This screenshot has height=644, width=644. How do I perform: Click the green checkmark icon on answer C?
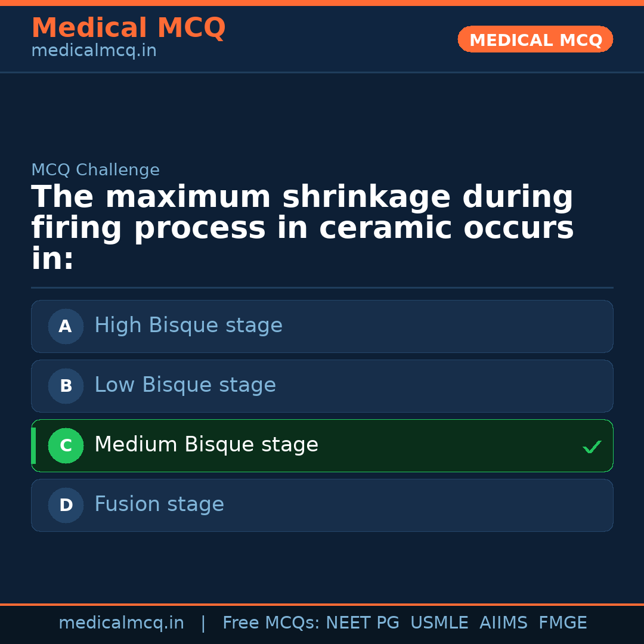[592, 446]
